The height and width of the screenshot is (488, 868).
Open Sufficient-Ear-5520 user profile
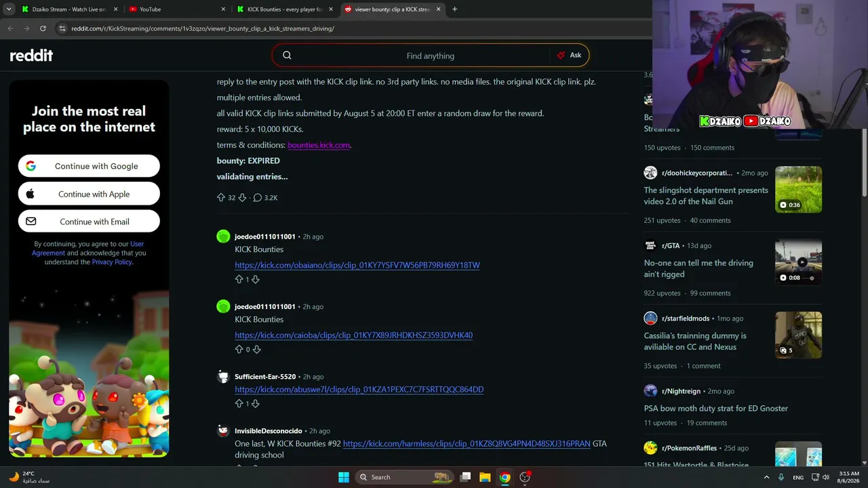coord(265,377)
